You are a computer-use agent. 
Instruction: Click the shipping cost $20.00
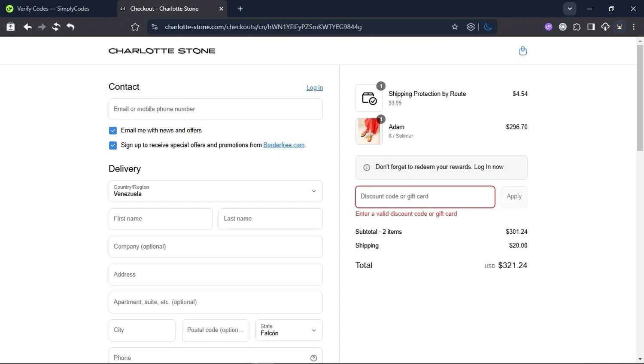pyautogui.click(x=518, y=245)
